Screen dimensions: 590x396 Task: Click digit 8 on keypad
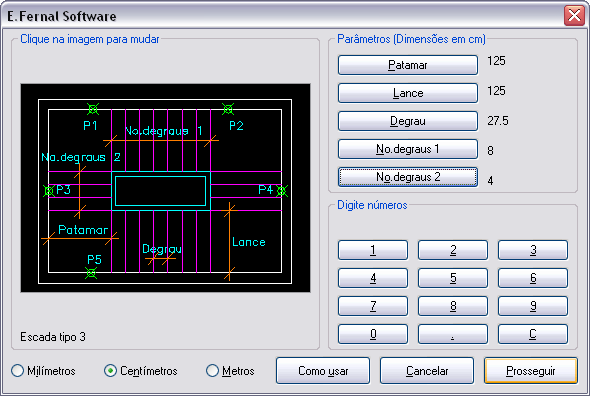[x=453, y=306]
